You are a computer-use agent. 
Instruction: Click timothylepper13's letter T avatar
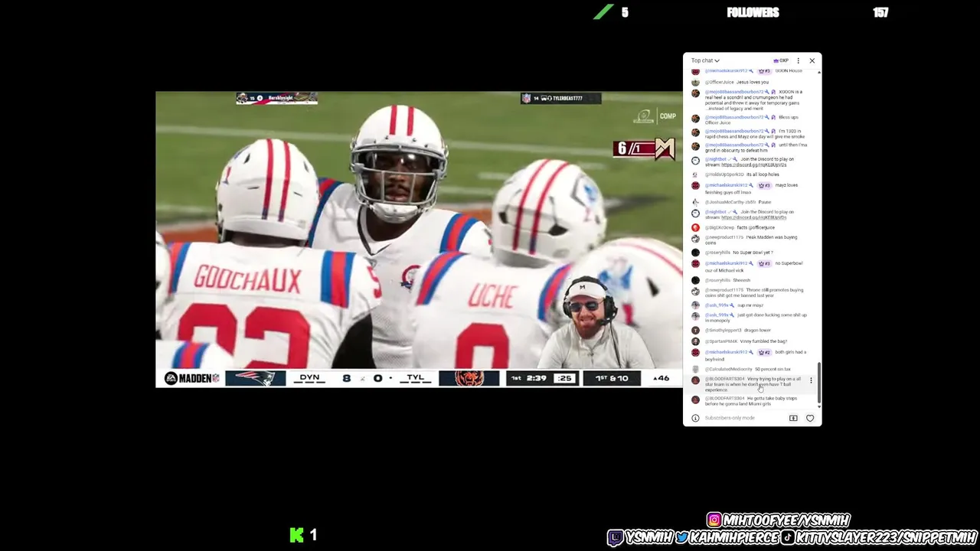pyautogui.click(x=695, y=331)
